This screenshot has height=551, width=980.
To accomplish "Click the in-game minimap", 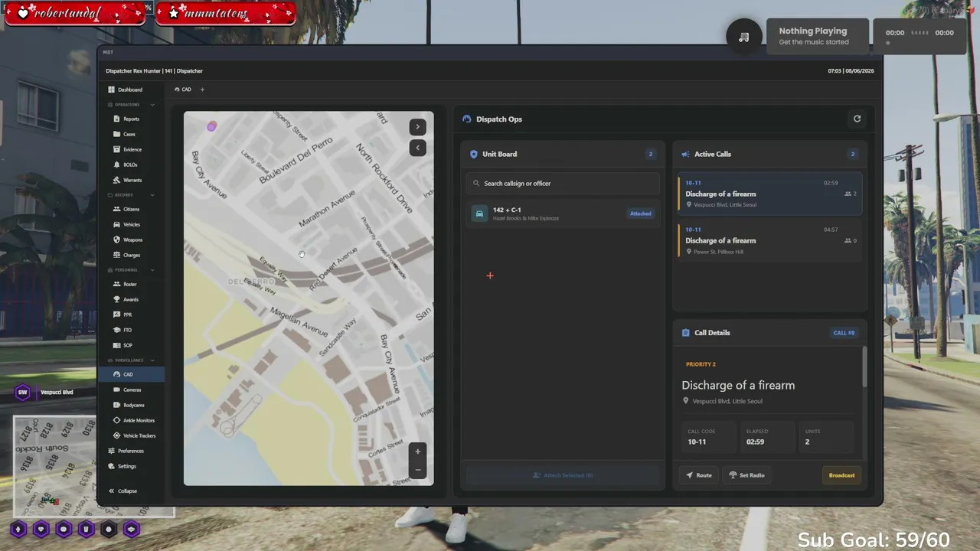I will pyautogui.click(x=55, y=467).
